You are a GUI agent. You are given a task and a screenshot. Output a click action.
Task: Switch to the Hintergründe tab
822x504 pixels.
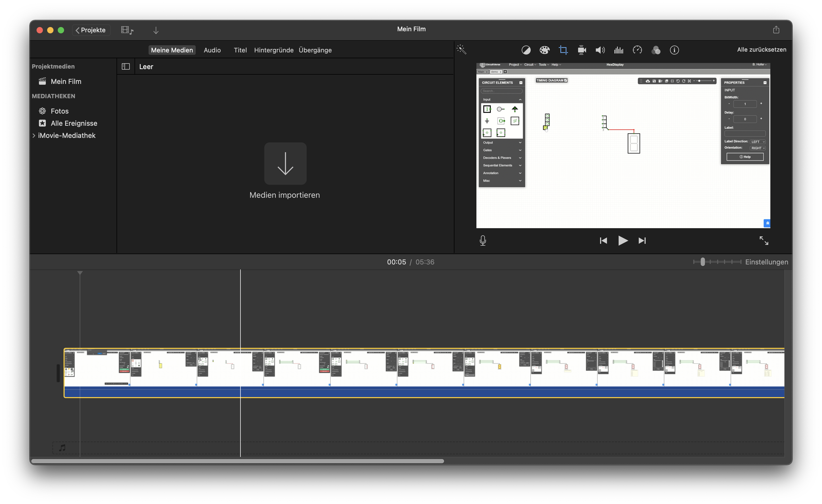(x=274, y=50)
